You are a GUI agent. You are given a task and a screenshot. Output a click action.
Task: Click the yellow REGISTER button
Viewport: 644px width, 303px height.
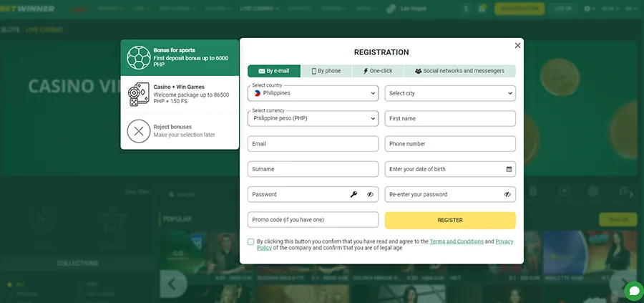click(x=450, y=221)
